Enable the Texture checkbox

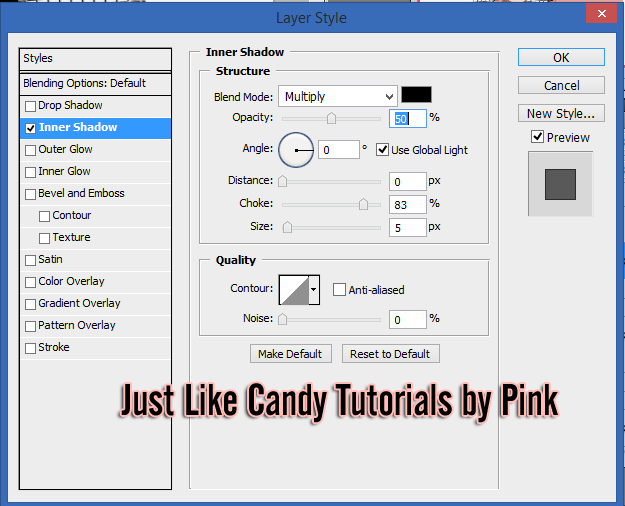tap(44, 238)
